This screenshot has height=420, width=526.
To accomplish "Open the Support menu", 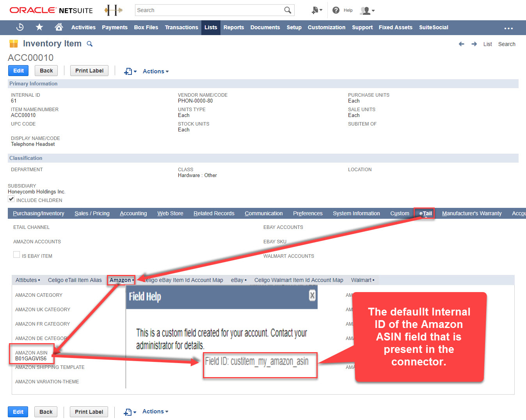I will [x=363, y=27].
